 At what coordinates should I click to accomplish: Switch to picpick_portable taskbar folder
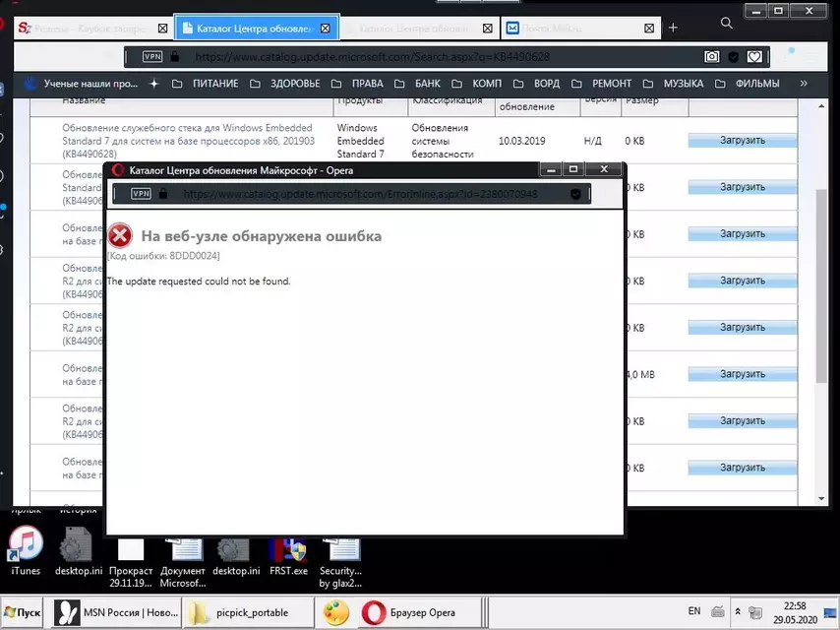point(248,612)
